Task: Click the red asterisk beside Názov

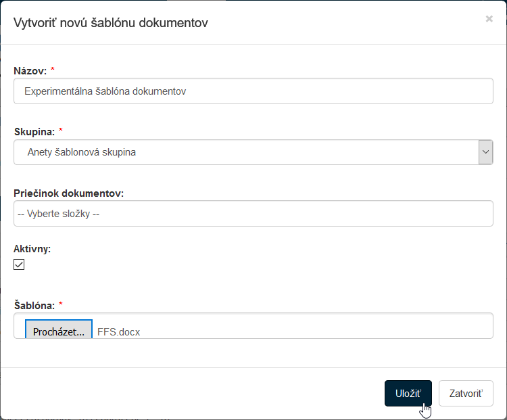Action: tap(53, 70)
